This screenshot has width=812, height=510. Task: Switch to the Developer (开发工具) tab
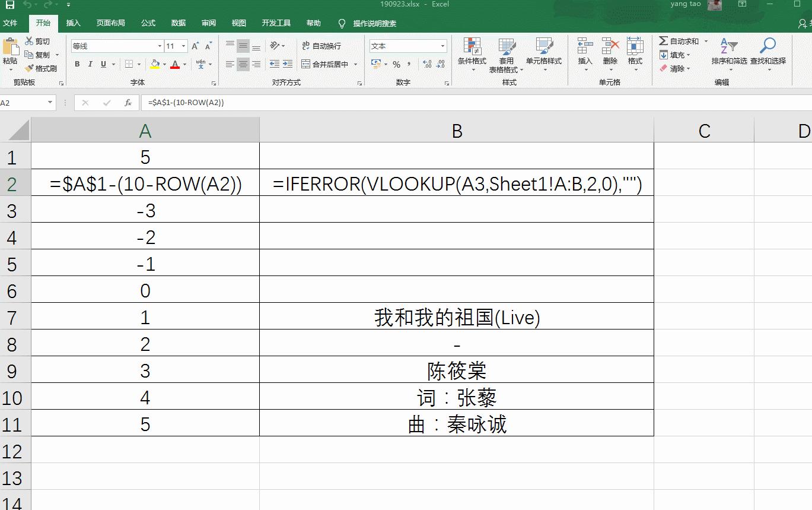pyautogui.click(x=276, y=23)
